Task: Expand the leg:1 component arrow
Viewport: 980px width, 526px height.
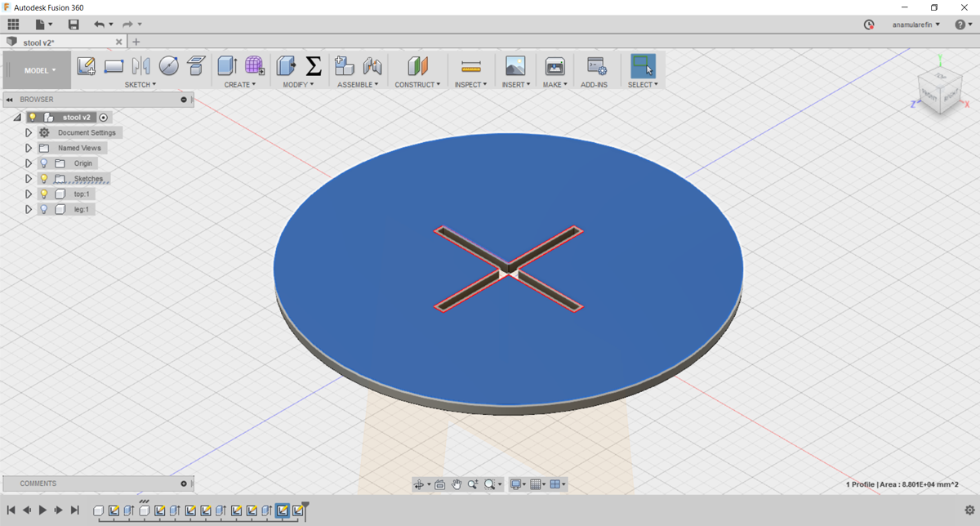Action: click(29, 210)
